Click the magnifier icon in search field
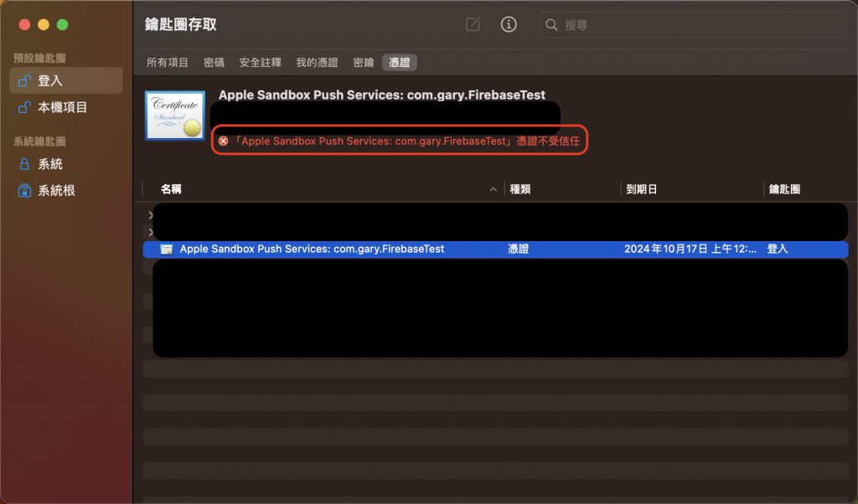The width and height of the screenshot is (858, 504). coord(551,25)
